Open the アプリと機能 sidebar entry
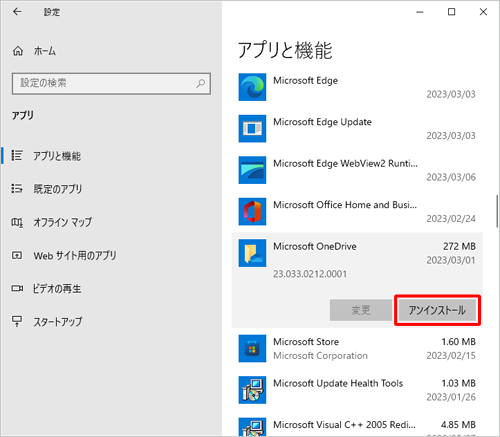This screenshot has width=500, height=437. 57,156
